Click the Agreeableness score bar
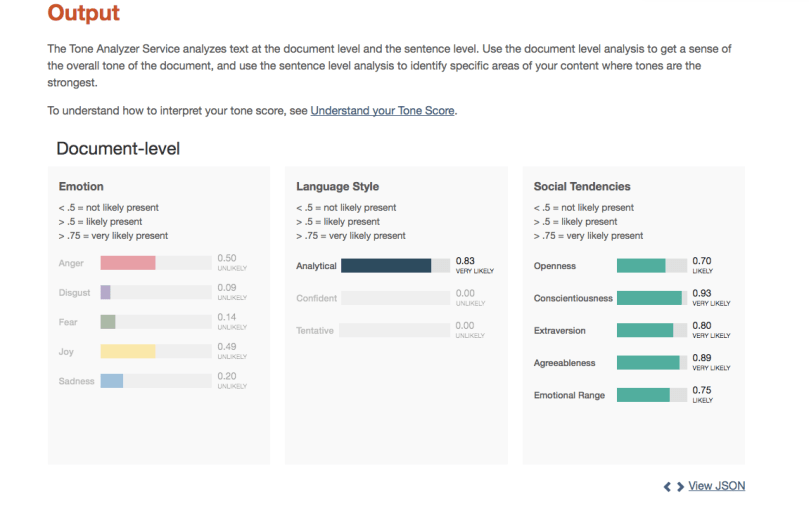Screen dimensions: 809x508 pyautogui.click(x=648, y=363)
